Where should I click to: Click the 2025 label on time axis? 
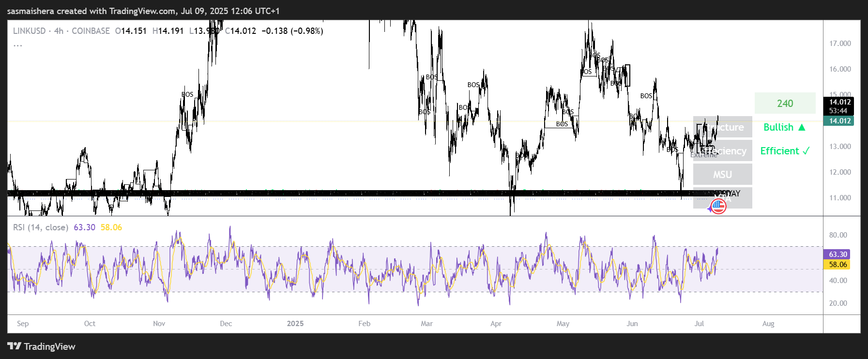(x=295, y=324)
